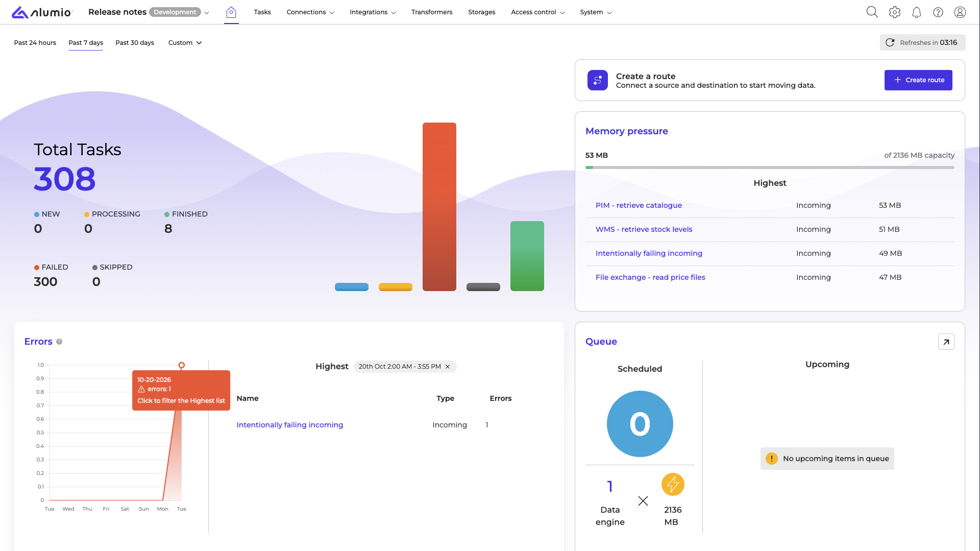The height and width of the screenshot is (551, 980).
Task: Click the Development environment badge
Action: pyautogui.click(x=175, y=12)
